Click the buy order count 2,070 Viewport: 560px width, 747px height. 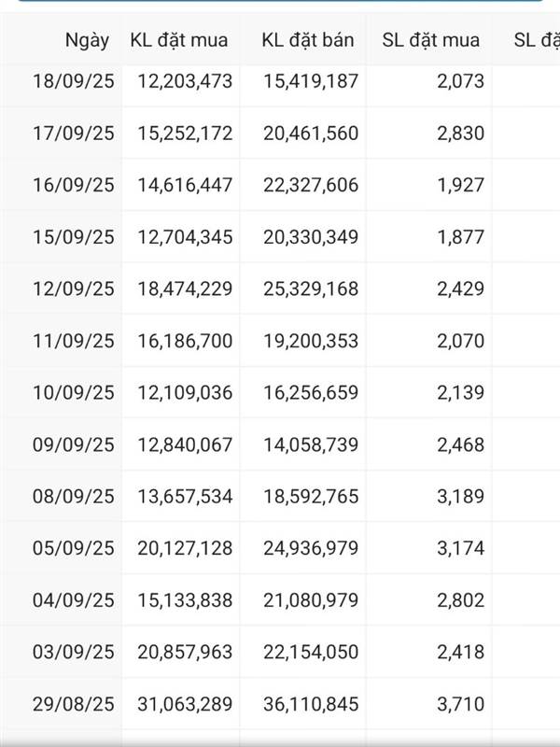point(460,341)
